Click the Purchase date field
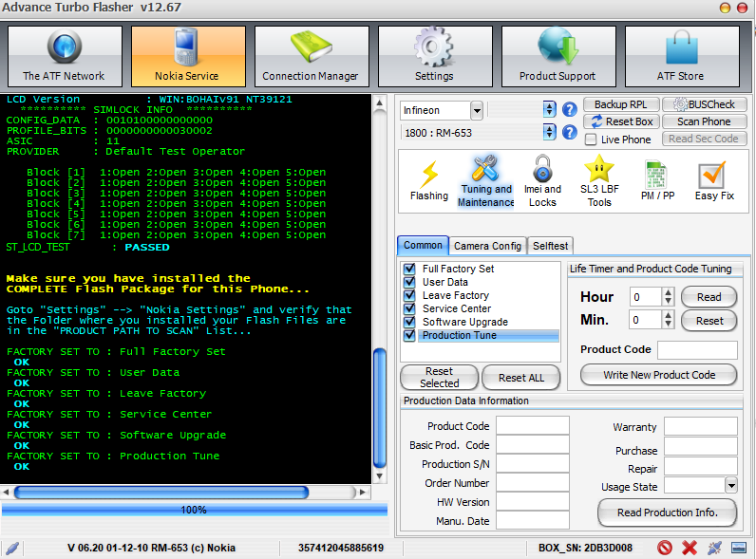This screenshot has height=559, width=756. coord(701,446)
